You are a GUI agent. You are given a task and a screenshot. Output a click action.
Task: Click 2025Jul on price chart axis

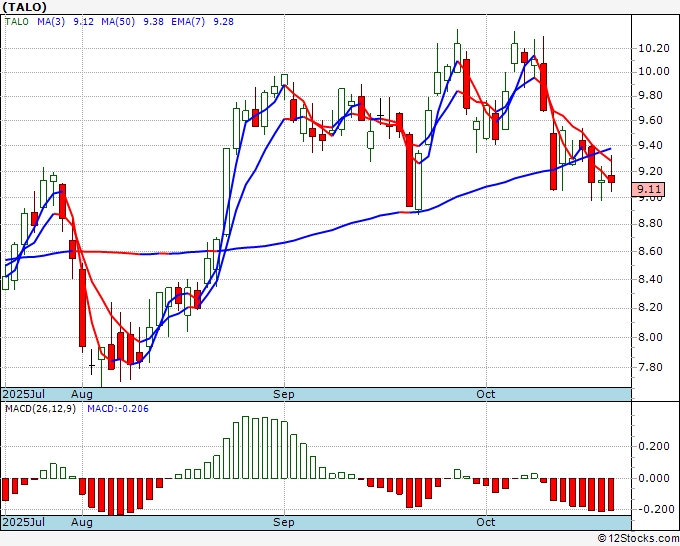pyautogui.click(x=24, y=394)
